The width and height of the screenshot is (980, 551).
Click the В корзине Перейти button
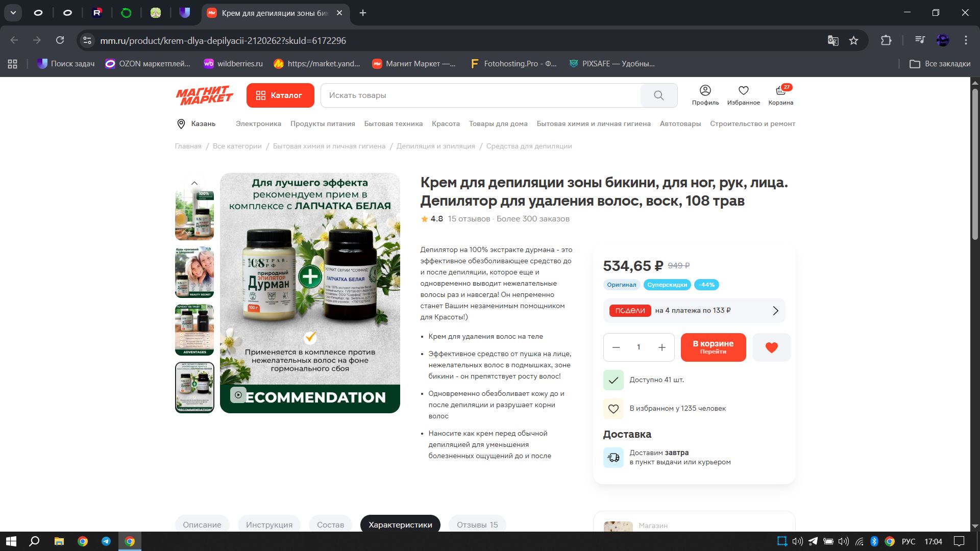(x=713, y=347)
